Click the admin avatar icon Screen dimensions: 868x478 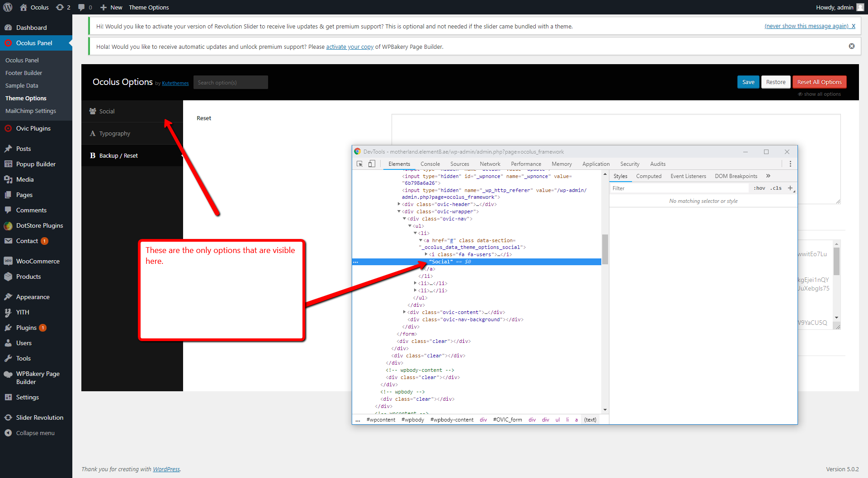pyautogui.click(x=860, y=7)
